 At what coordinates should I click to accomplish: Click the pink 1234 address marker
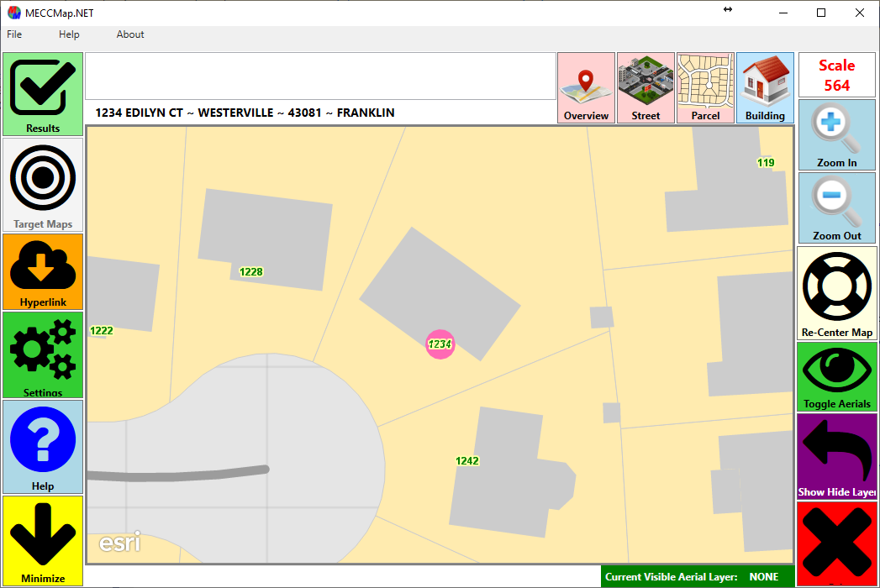point(440,344)
